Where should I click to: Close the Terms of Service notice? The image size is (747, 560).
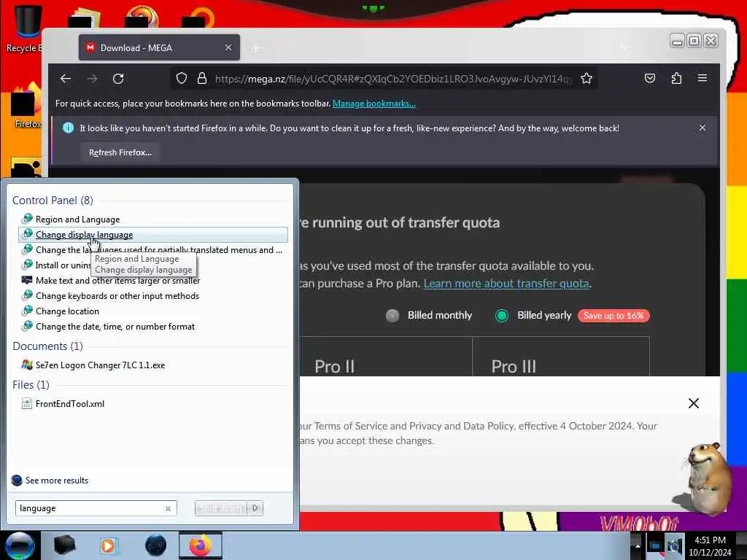pyautogui.click(x=694, y=403)
